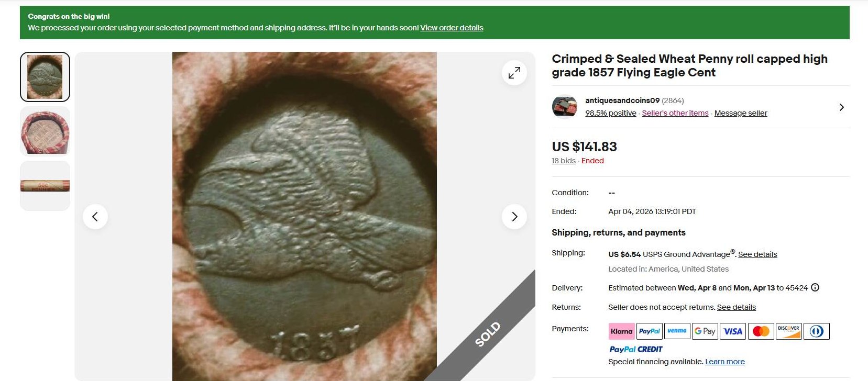The width and height of the screenshot is (868, 381).
Task: Learn more about special financing
Action: [x=725, y=361]
